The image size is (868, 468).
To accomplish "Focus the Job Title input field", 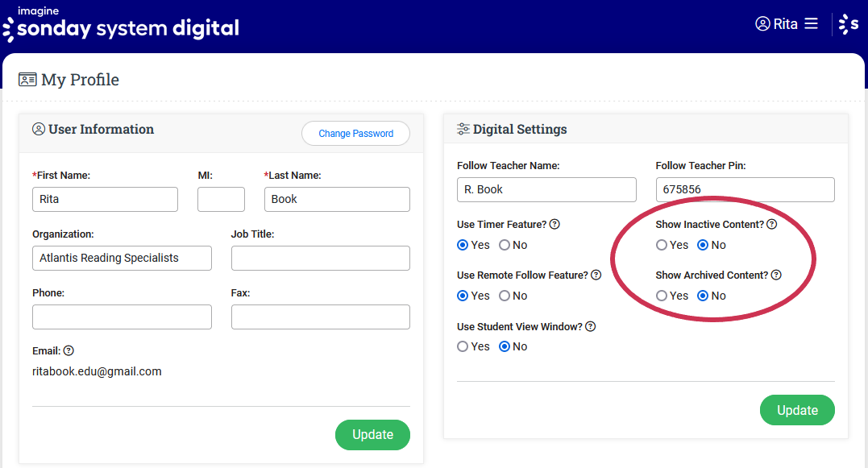I will pos(320,258).
